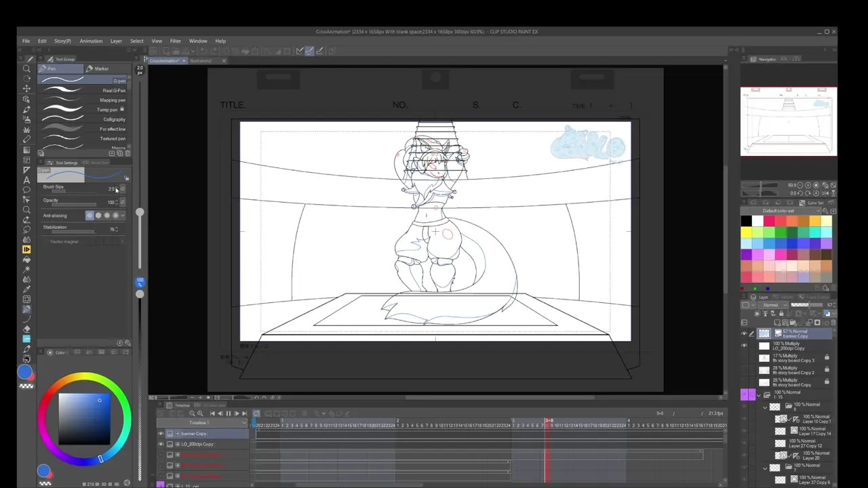Screen dimensions: 868x488
Task: Select the Balloon tool
Action: [x=26, y=190]
